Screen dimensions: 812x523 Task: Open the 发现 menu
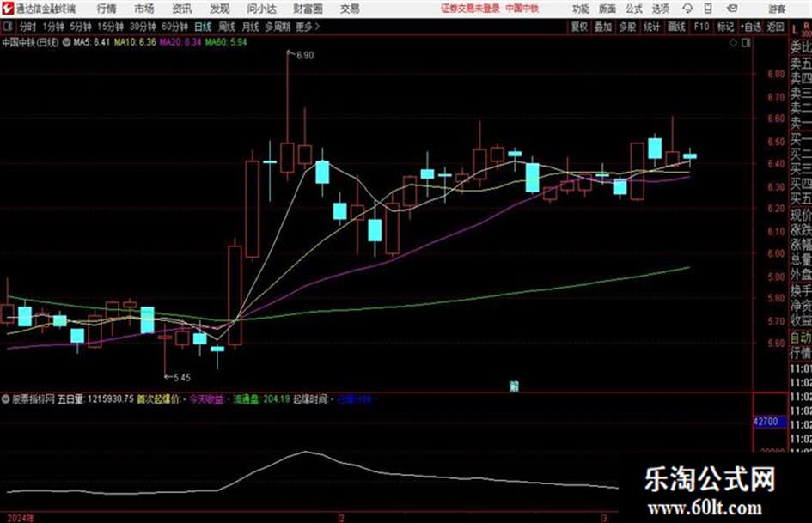click(220, 9)
